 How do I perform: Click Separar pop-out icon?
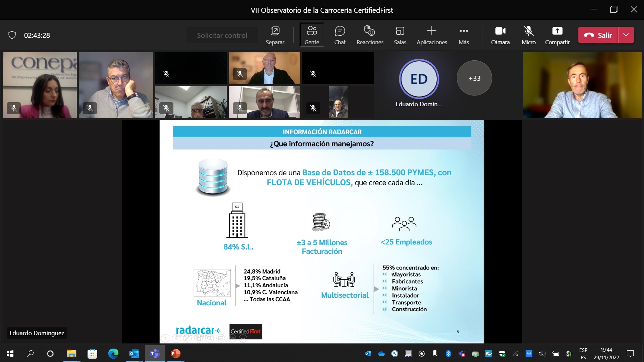[x=275, y=31]
